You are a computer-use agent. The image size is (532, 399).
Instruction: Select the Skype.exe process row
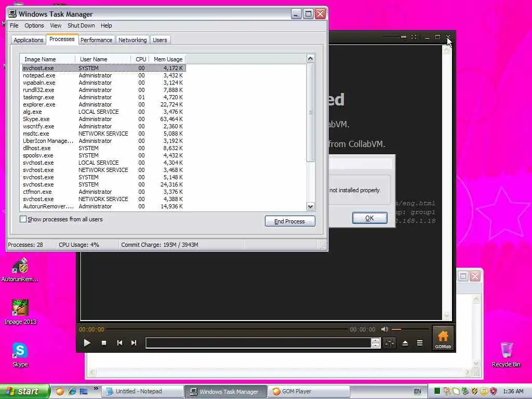tap(103, 119)
